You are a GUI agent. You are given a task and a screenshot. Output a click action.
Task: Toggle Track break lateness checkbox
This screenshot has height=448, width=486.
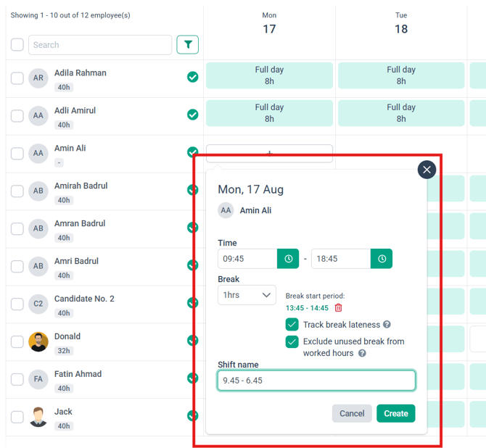(292, 324)
